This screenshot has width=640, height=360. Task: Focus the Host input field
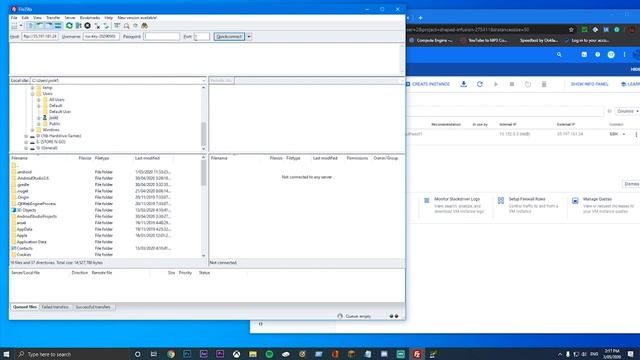coord(40,36)
